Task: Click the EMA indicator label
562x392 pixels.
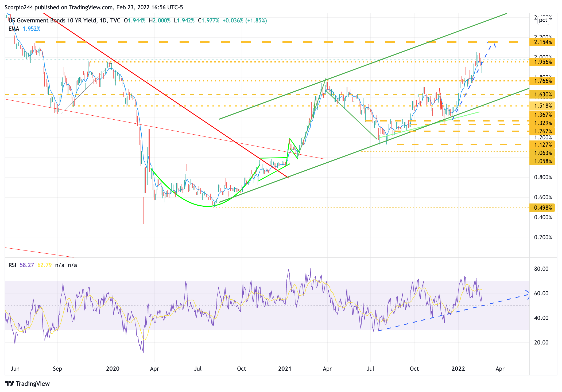Action: tap(14, 29)
